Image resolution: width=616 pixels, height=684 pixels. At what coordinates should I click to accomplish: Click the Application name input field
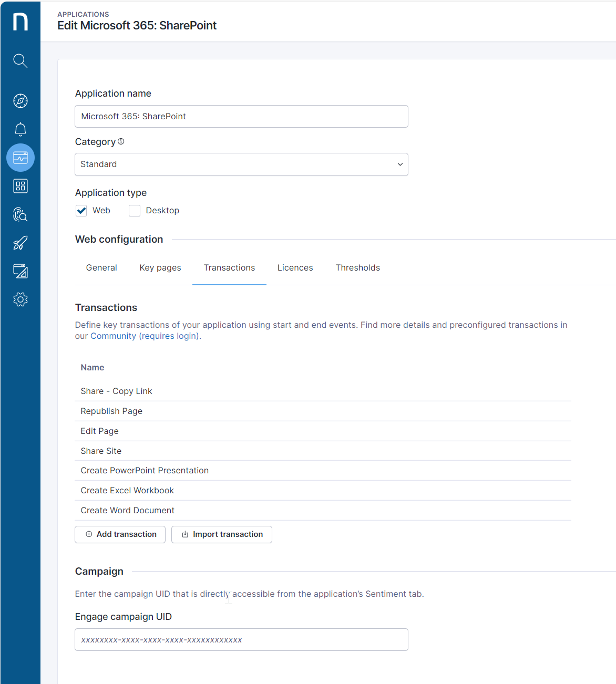coord(241,116)
